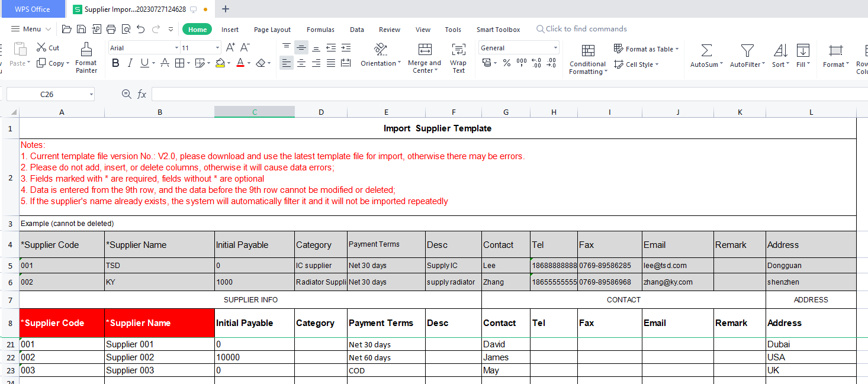The width and height of the screenshot is (868, 384).
Task: Click the AutoSum sigma icon
Action: coord(706,51)
